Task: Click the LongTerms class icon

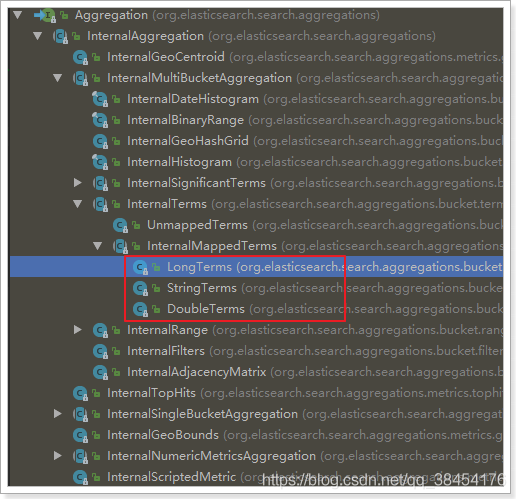Action: (140, 267)
